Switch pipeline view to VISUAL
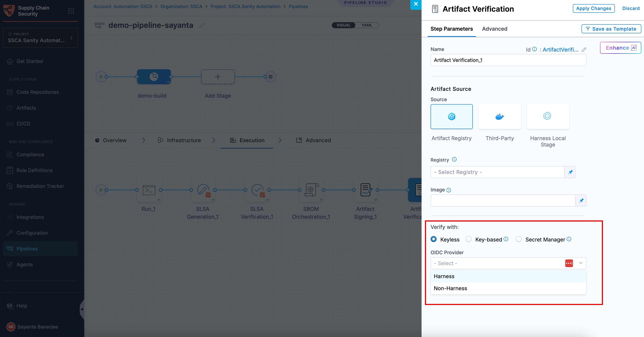Viewport: 644px width, 337px height. (343, 25)
